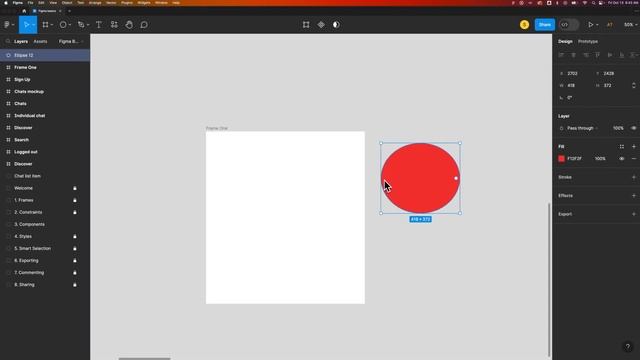Select the Pen tool
The width and height of the screenshot is (640, 360).
click(x=81, y=25)
